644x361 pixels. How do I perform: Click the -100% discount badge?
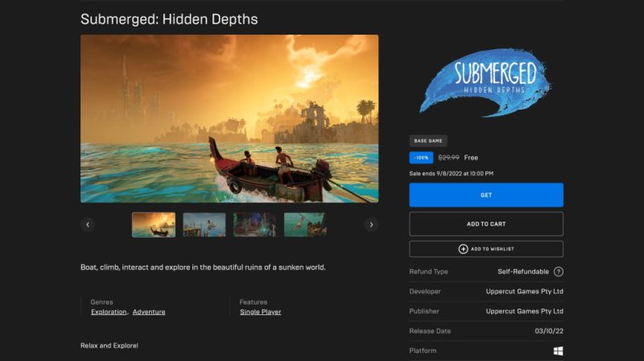click(x=421, y=157)
